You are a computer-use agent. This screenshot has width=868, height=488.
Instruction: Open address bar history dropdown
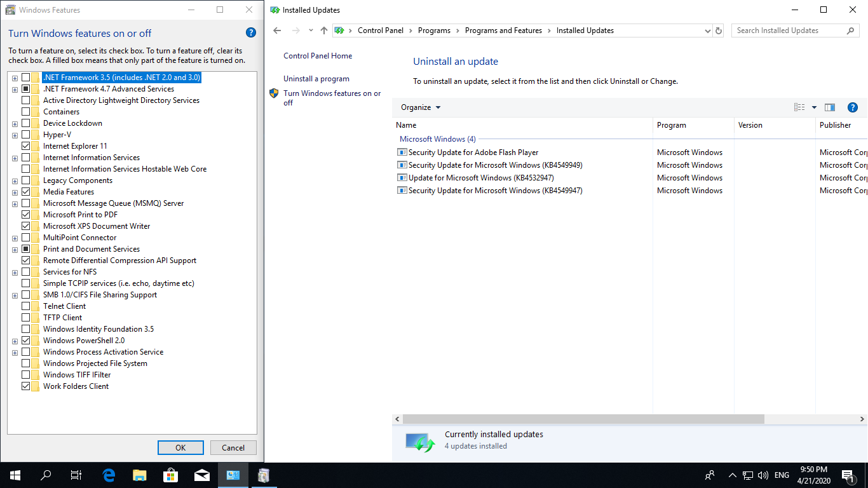[708, 30]
